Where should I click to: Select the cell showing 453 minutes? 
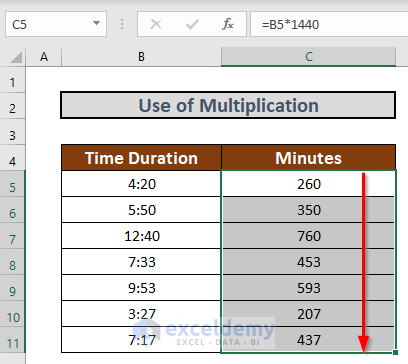point(309,262)
